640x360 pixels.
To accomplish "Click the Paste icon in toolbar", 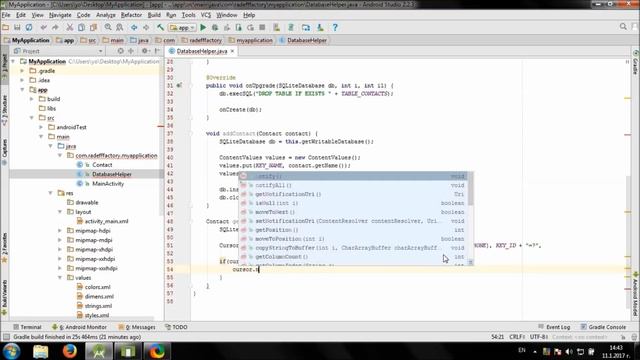I will [x=93, y=27].
